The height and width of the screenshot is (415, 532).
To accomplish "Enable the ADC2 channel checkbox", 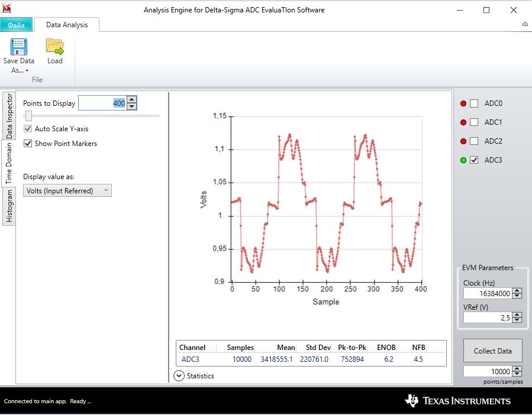I will tap(474, 141).
